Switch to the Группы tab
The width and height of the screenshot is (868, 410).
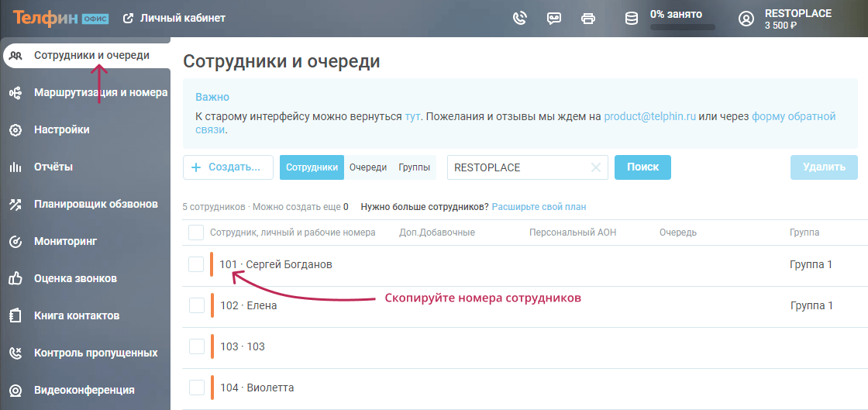click(x=414, y=167)
